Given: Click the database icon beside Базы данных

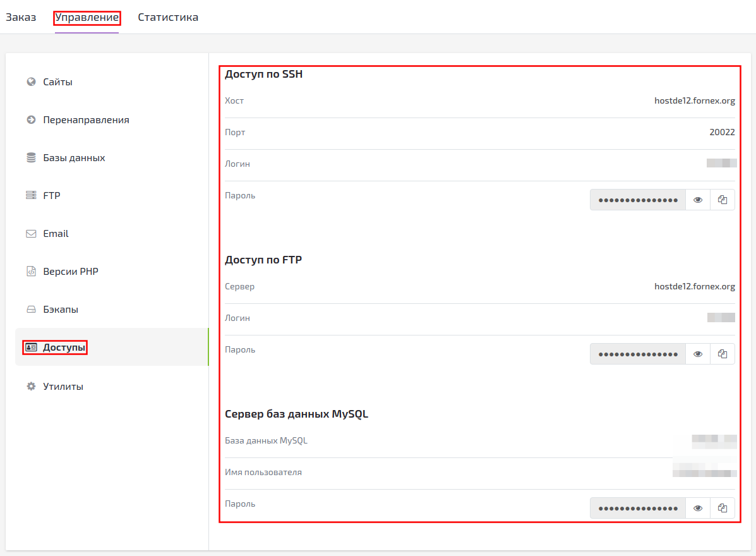Looking at the screenshot, I should click(x=31, y=157).
